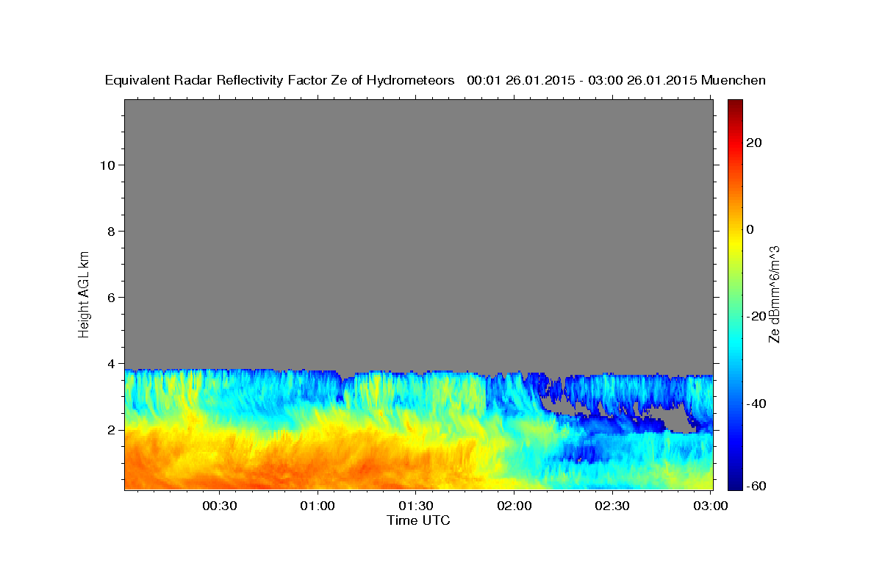This screenshot has height=588, width=882.
Task: Click the 02:00 time tick label
Action: point(514,506)
